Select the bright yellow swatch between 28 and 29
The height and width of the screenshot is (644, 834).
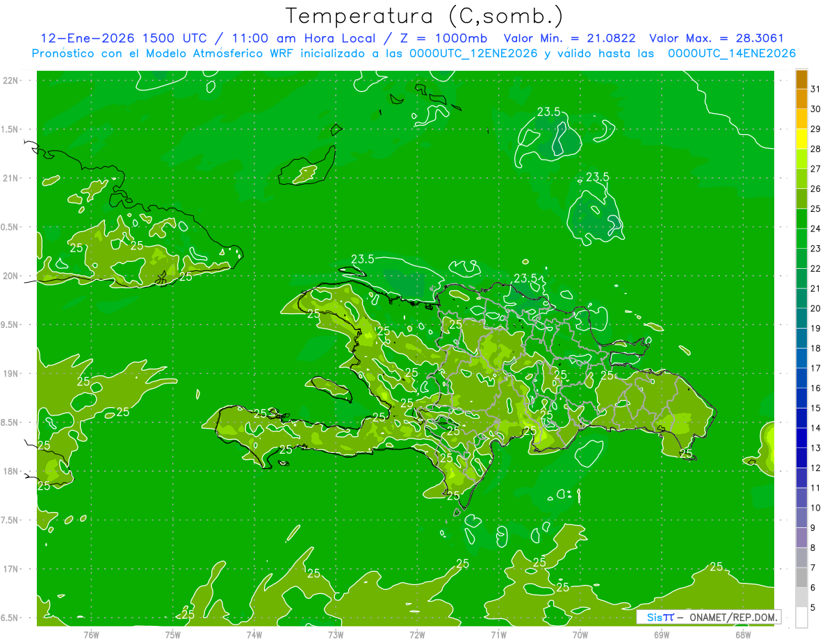pyautogui.click(x=801, y=139)
